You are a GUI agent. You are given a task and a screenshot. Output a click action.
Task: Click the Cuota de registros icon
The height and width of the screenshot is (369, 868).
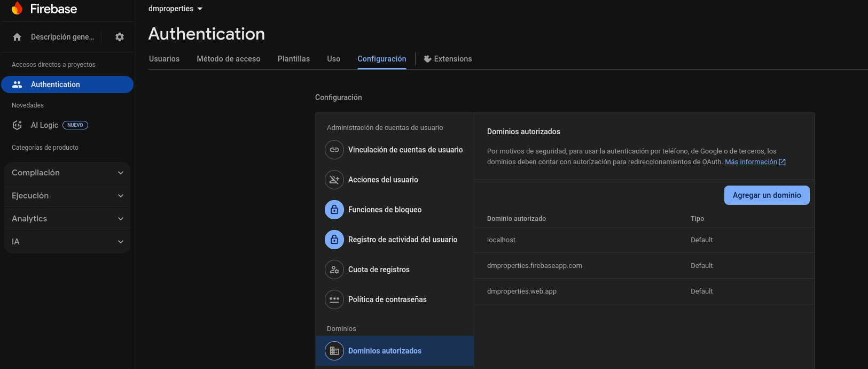334,270
